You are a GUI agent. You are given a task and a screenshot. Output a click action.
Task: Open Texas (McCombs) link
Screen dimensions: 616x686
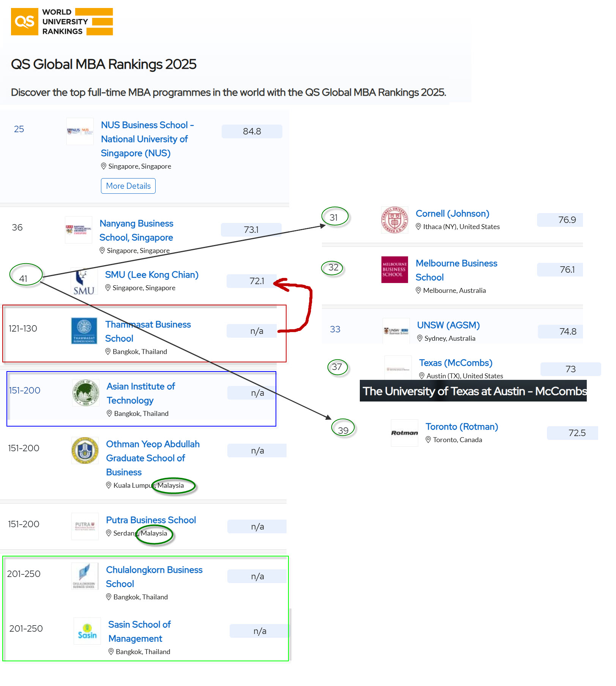pyautogui.click(x=456, y=363)
